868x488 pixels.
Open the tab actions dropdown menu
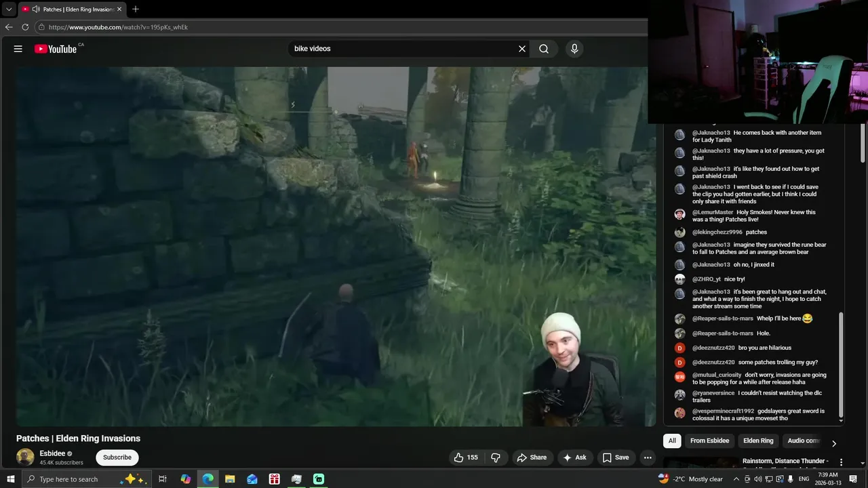click(9, 9)
